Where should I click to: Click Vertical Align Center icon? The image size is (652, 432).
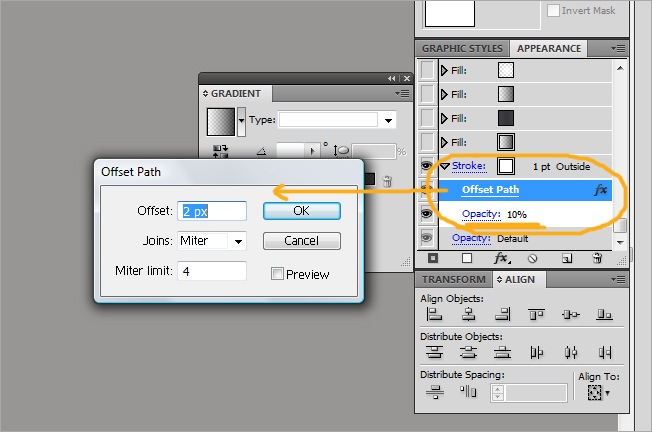click(x=570, y=314)
